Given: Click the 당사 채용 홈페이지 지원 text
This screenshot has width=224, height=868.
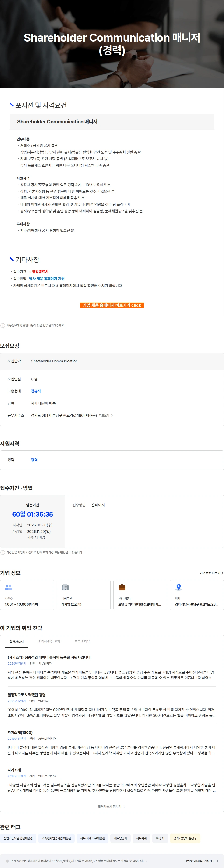Looking at the screenshot, I should (47, 279).
